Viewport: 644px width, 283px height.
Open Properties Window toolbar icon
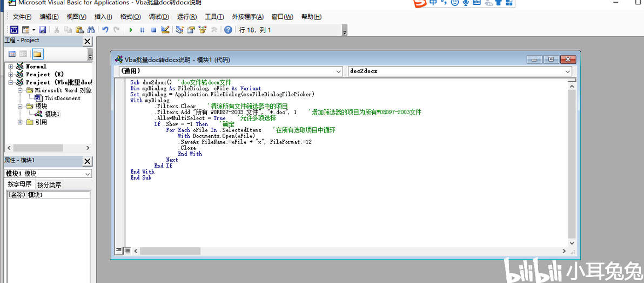191,30
